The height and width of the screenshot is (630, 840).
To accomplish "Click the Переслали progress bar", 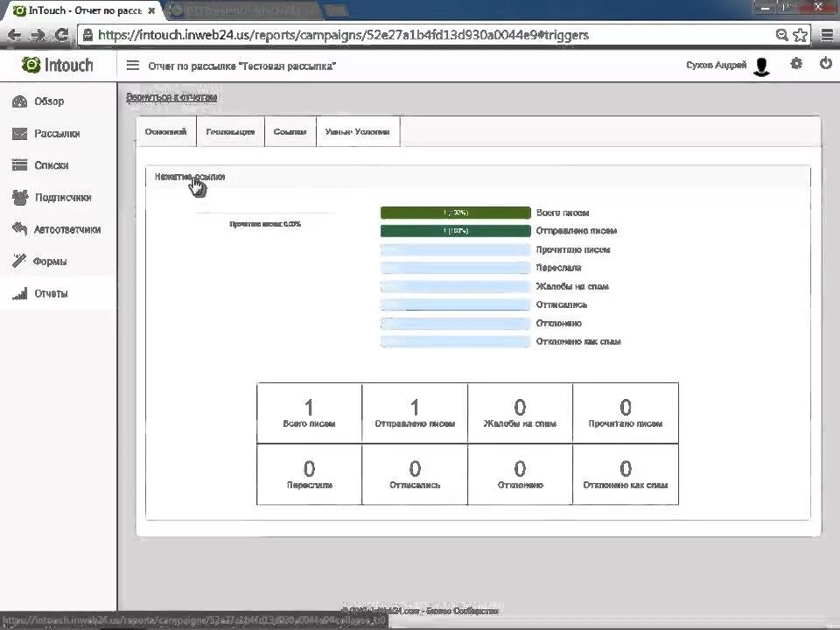I will pos(455,268).
